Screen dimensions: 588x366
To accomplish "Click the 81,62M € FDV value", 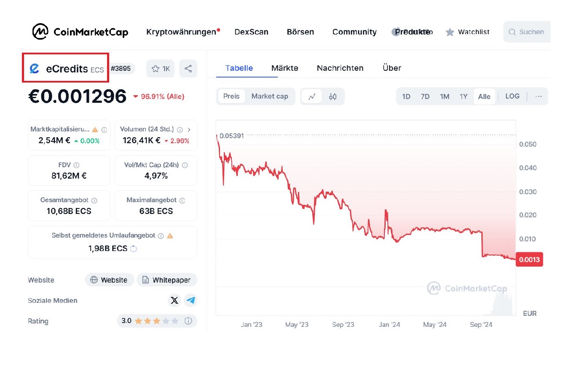I will point(69,176).
